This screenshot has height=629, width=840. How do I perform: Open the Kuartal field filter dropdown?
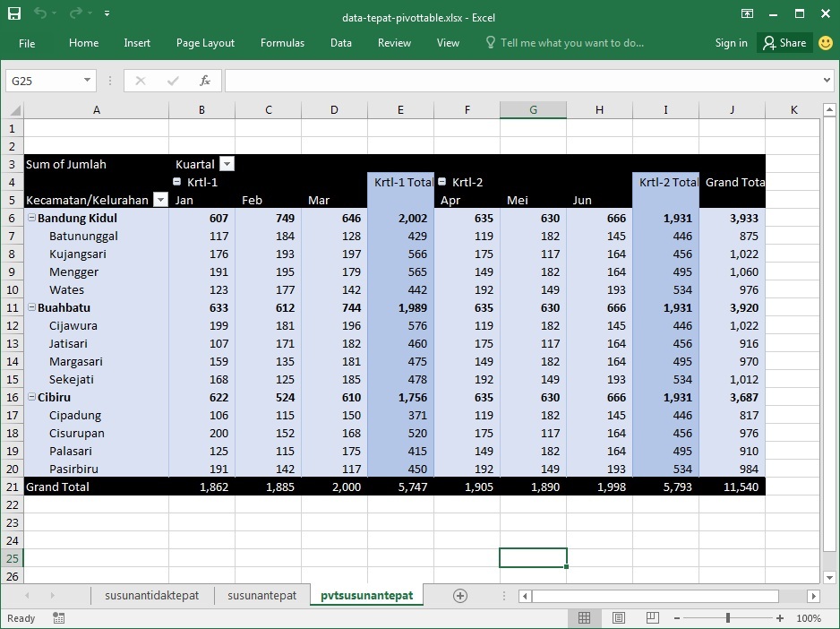[x=227, y=164]
